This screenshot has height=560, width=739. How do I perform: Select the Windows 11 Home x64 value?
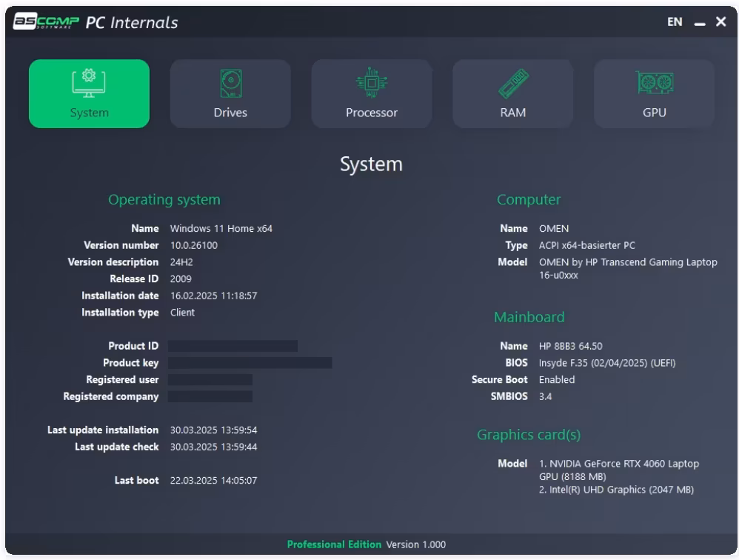221,228
